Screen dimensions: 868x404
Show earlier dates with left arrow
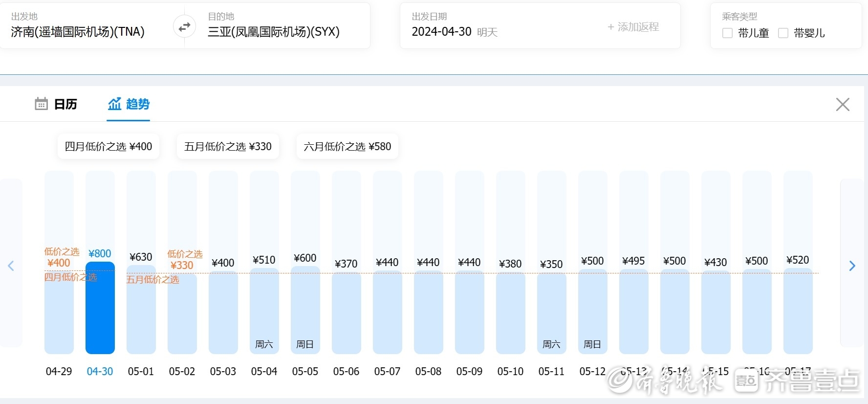(11, 266)
